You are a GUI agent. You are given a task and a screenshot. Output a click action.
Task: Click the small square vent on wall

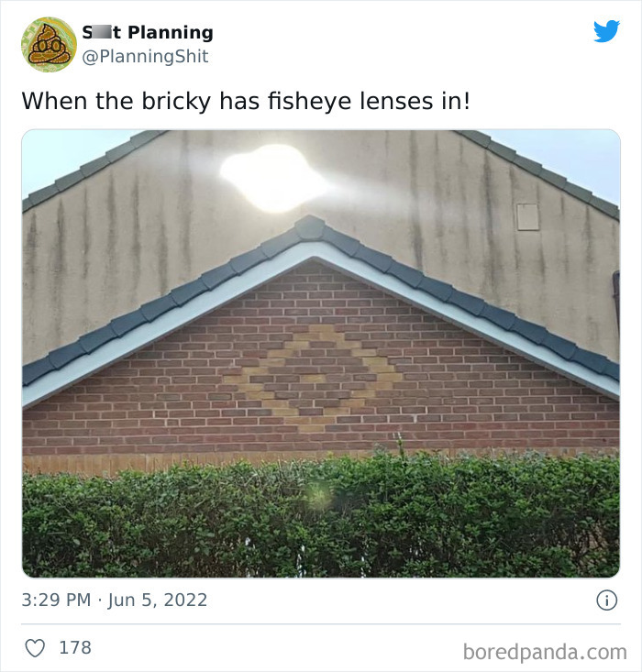527,217
